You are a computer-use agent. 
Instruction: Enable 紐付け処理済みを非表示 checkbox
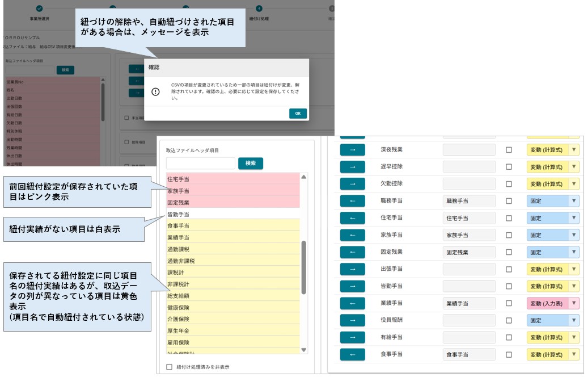169,367
